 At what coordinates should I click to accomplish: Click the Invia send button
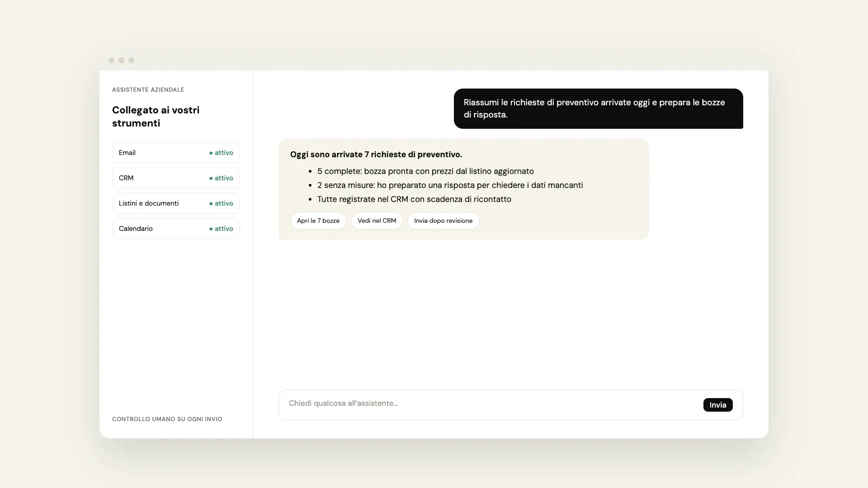(x=718, y=405)
